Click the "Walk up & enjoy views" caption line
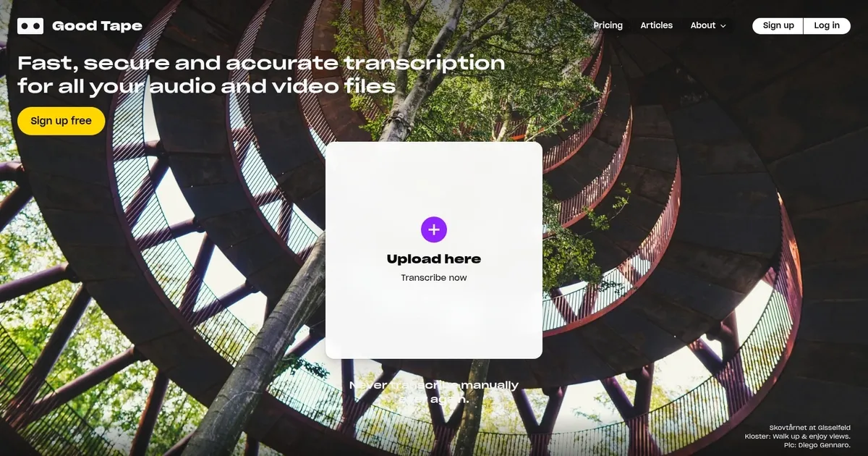 tap(797, 436)
